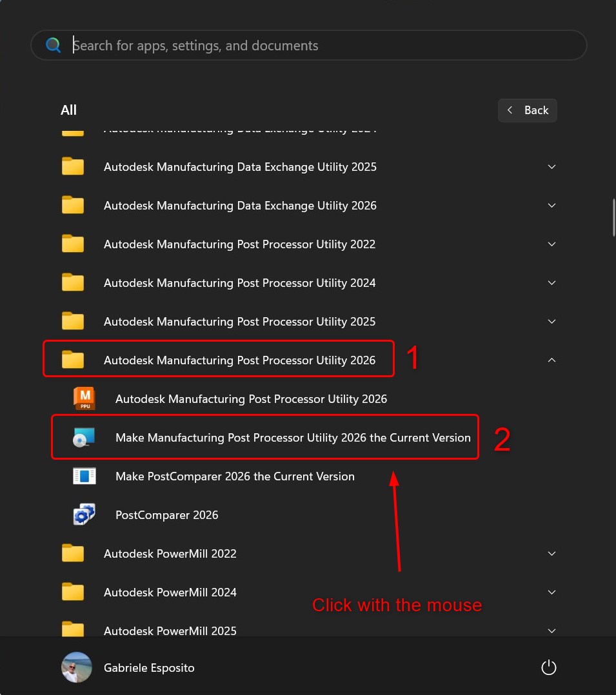Click the Back button
Image resolution: width=616 pixels, height=695 pixels.
tap(527, 110)
